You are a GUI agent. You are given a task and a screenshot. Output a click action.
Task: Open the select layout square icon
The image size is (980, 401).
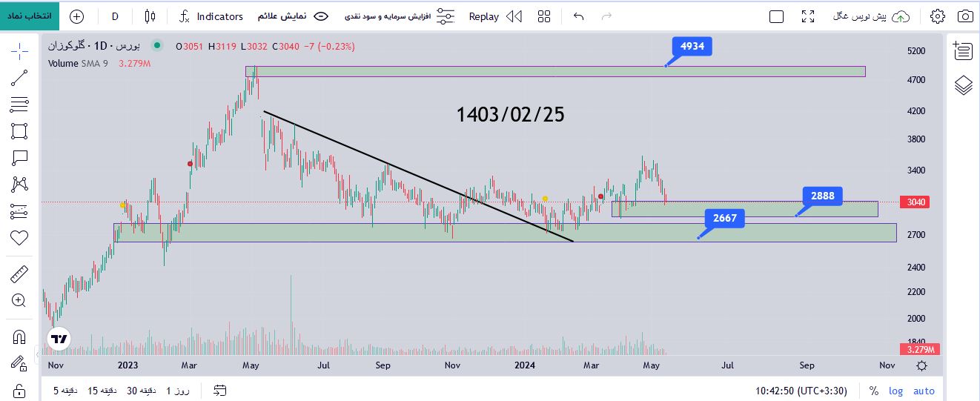click(x=776, y=16)
